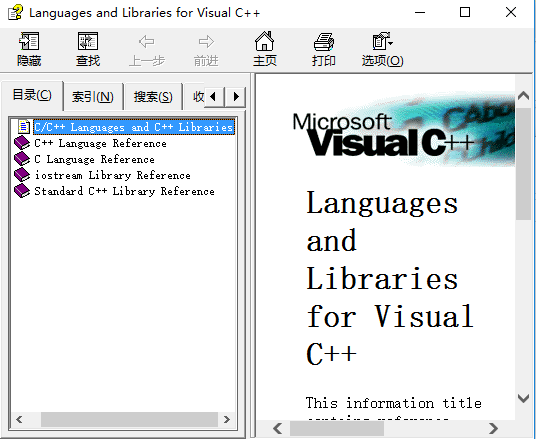Click the contents pane horizontal scrollbar thumb
The width and height of the screenshot is (536, 439).
pyautogui.click(x=129, y=420)
